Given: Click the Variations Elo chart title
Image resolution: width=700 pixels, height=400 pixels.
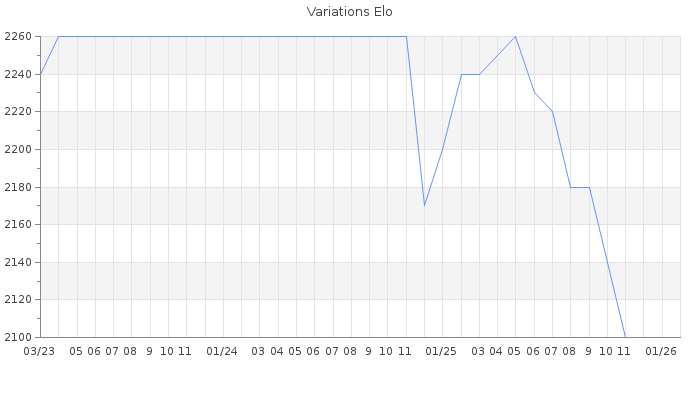Looking at the screenshot, I should point(349,12).
